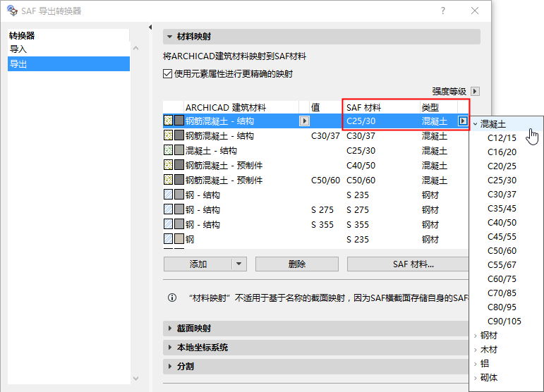
Task: Select 导入 in the translator list
Action: coord(68,49)
